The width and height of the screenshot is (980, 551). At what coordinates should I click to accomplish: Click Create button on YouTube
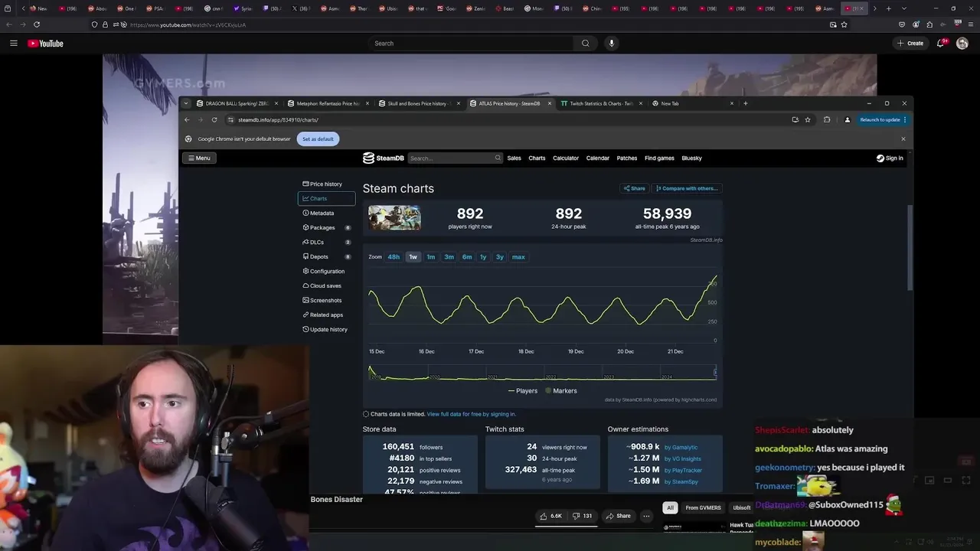[910, 44]
